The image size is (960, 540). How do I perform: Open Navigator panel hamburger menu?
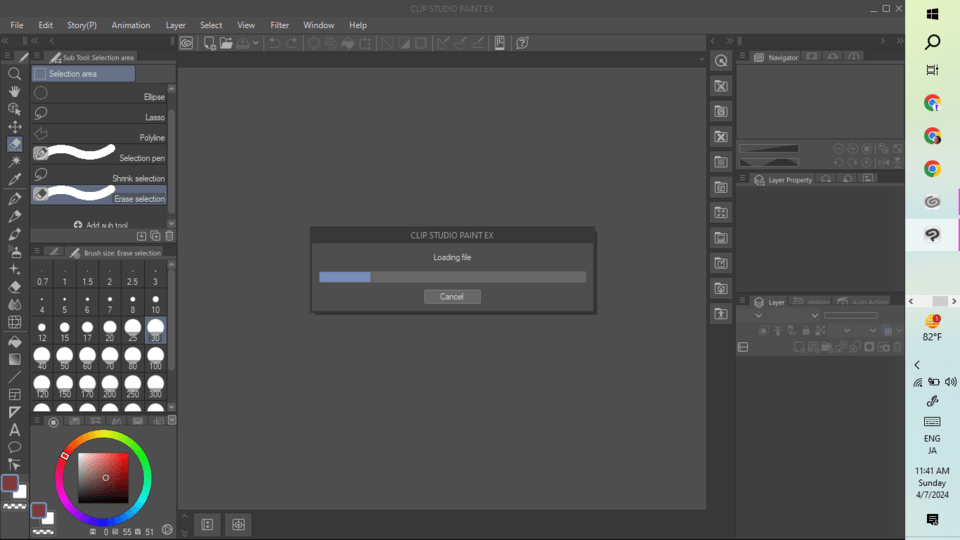[743, 56]
